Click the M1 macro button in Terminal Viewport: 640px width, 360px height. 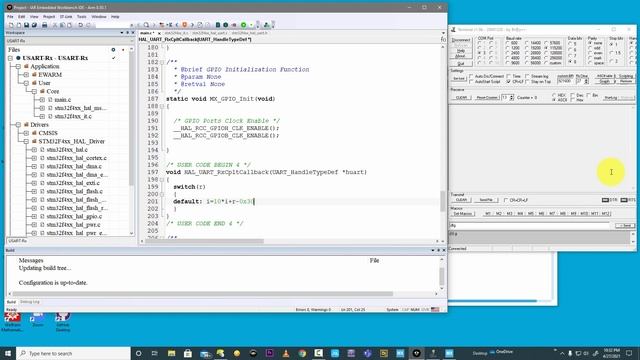pyautogui.click(x=488, y=213)
